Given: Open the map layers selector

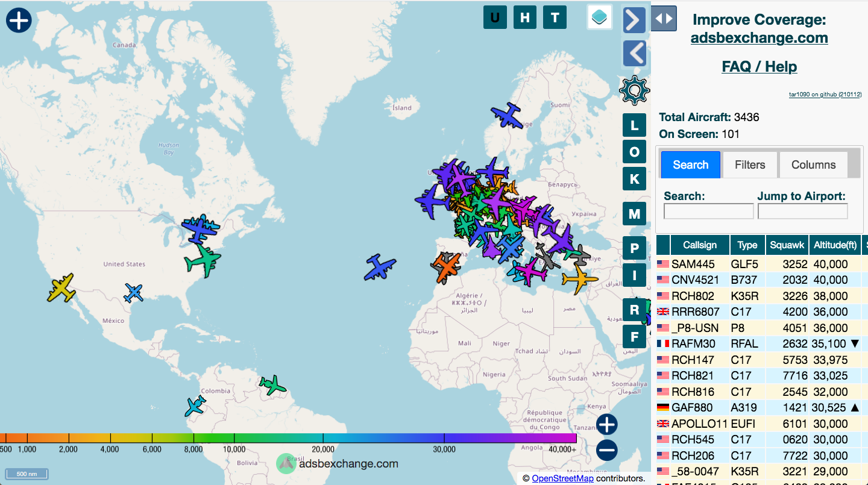Looking at the screenshot, I should pos(600,17).
